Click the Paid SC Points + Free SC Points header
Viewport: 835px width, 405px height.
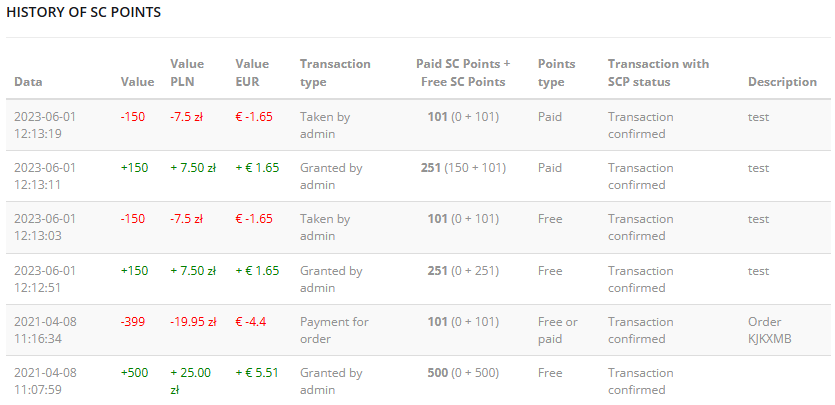point(463,73)
